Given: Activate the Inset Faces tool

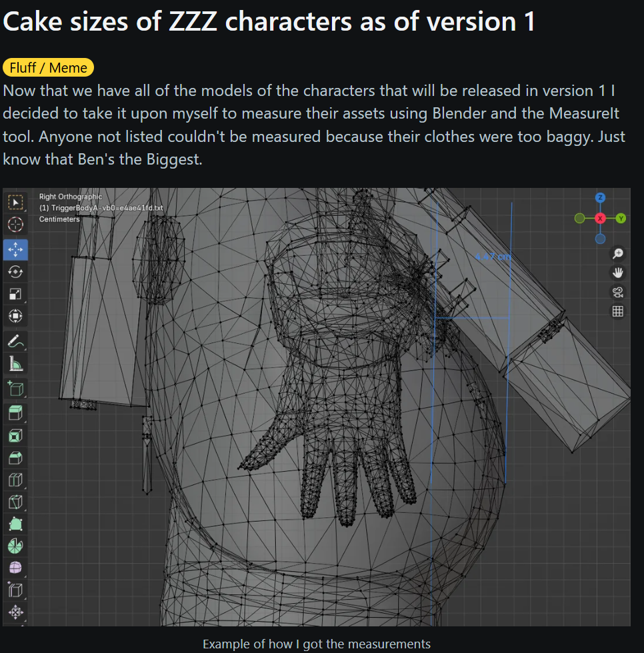Looking at the screenshot, I should click(15, 436).
